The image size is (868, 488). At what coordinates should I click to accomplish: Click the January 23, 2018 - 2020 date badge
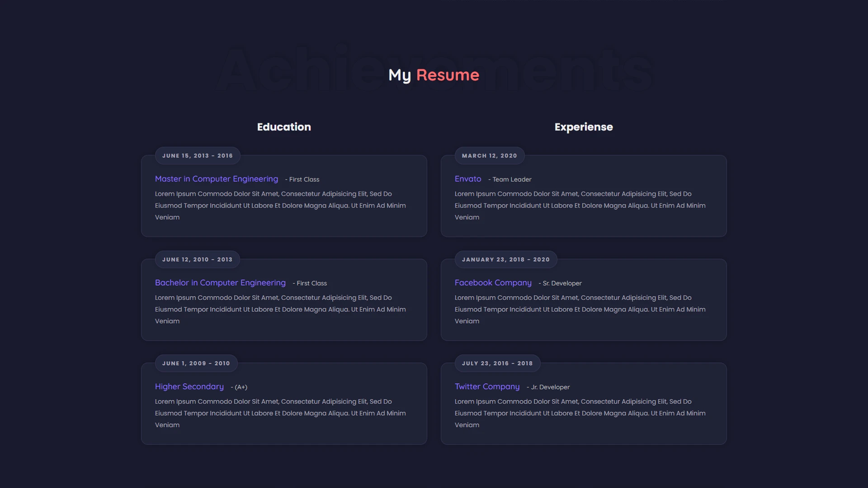point(506,259)
